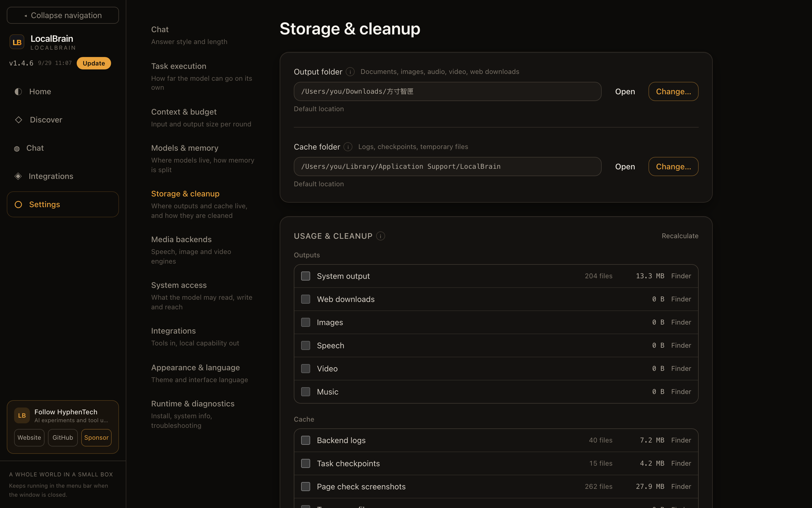Click the Chat striped circle icon
The width and height of the screenshot is (812, 508).
pos(17,148)
